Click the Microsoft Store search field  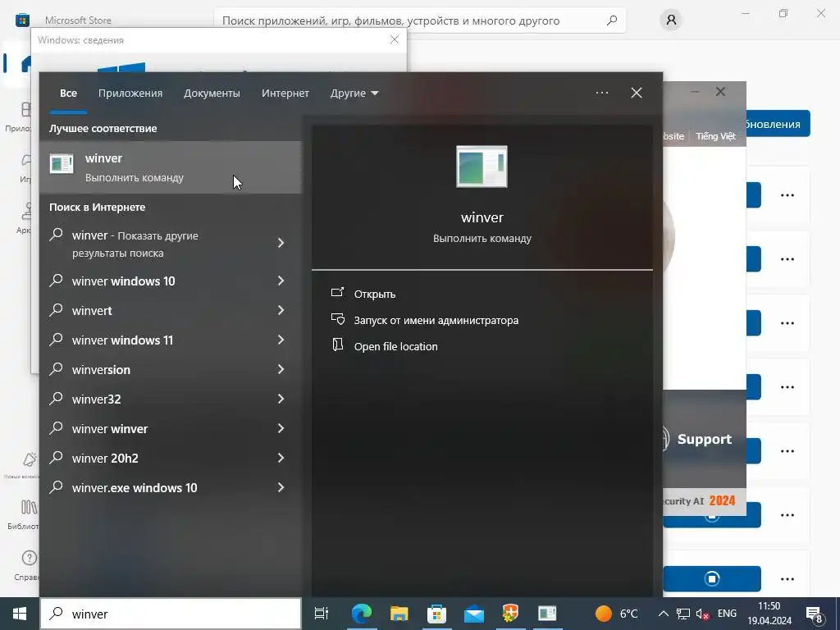[419, 21]
